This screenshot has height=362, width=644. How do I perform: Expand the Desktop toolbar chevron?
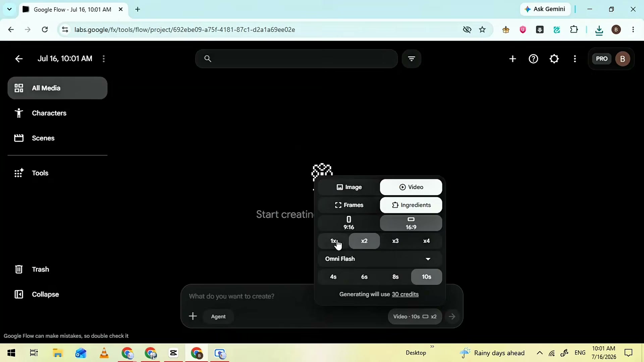click(432, 347)
